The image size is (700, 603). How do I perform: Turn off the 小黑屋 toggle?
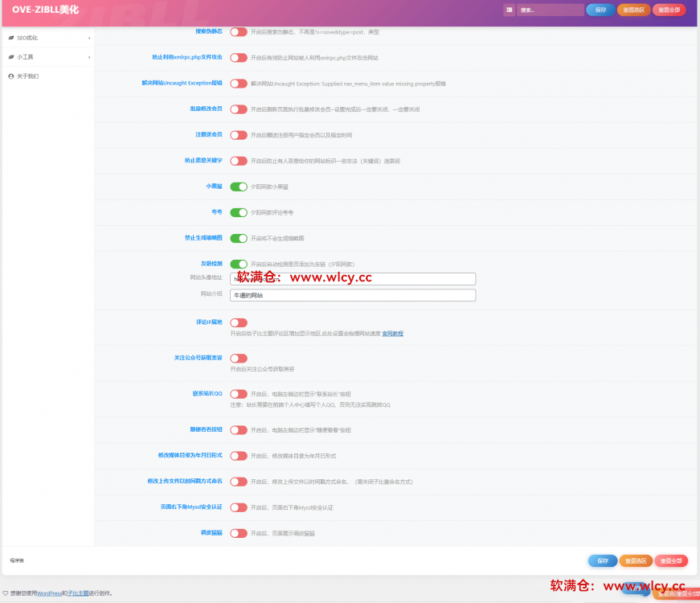(x=239, y=187)
